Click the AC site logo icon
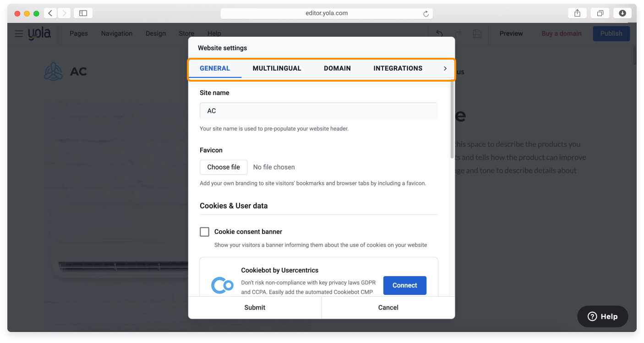Viewport: 644px width, 343px height. [x=54, y=71]
